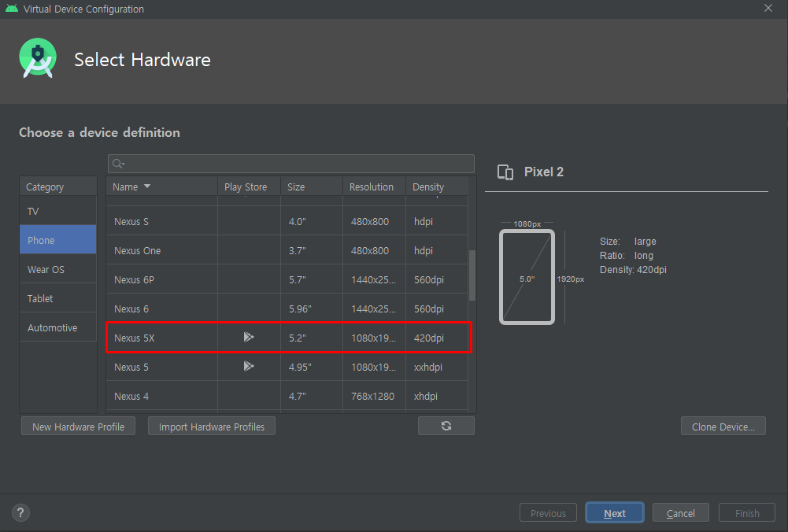Click the Pixel 2 phone outline preview
The width and height of the screenshot is (788, 532).
527,277
